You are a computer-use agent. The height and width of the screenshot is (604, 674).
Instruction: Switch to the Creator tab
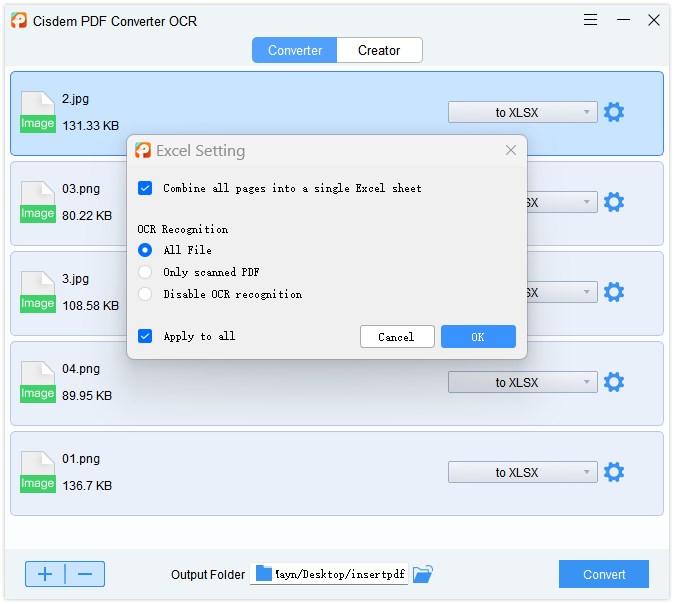(x=379, y=50)
